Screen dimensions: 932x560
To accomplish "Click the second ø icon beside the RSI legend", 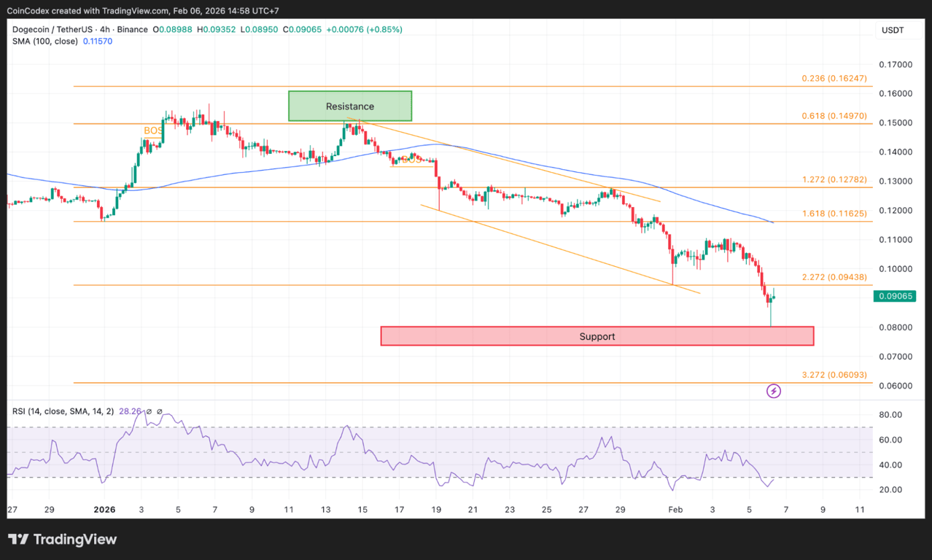I will 158,411.
